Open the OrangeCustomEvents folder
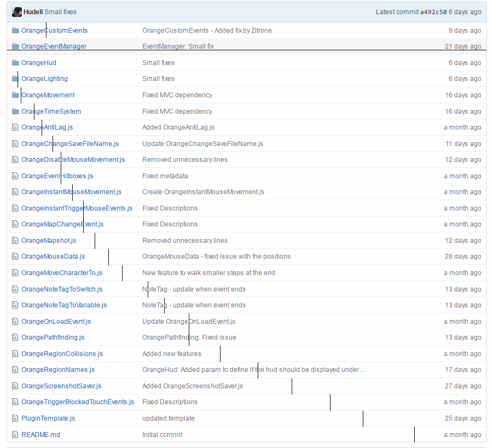The image size is (493, 448). (54, 31)
